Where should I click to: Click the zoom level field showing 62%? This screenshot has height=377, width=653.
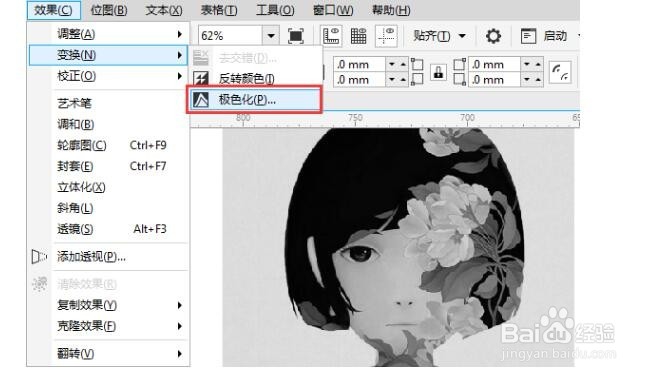tap(230, 36)
